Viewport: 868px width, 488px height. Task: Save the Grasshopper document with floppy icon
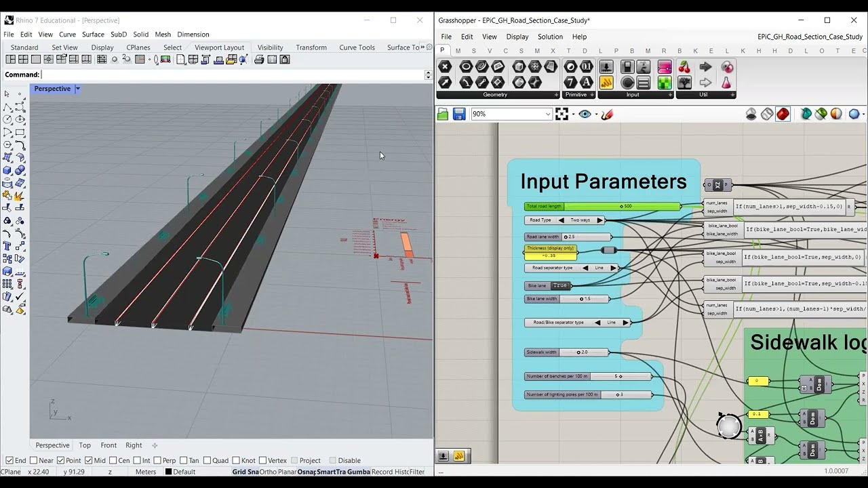(x=459, y=115)
